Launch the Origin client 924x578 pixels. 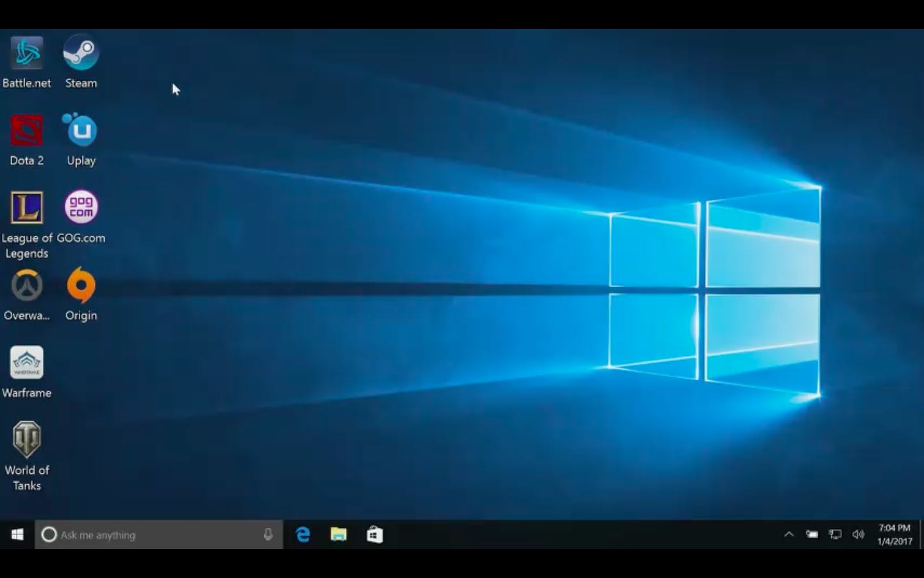tap(81, 285)
